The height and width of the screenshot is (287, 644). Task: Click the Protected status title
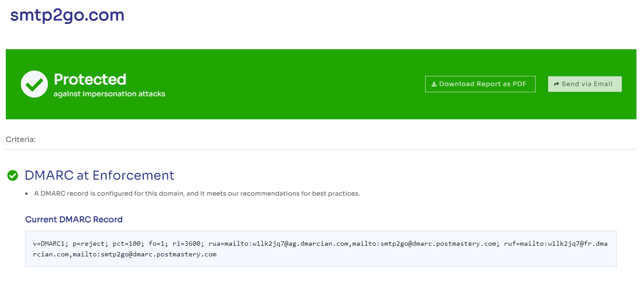tap(90, 79)
